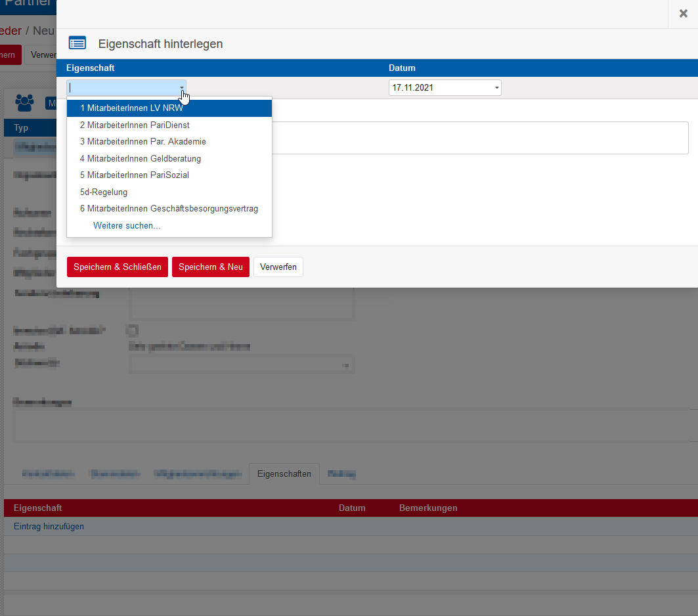Image resolution: width=698 pixels, height=616 pixels.
Task: Pick 6 MitarbeiterInnen Geschäftsbesorgungsvertrag
Action: click(169, 209)
